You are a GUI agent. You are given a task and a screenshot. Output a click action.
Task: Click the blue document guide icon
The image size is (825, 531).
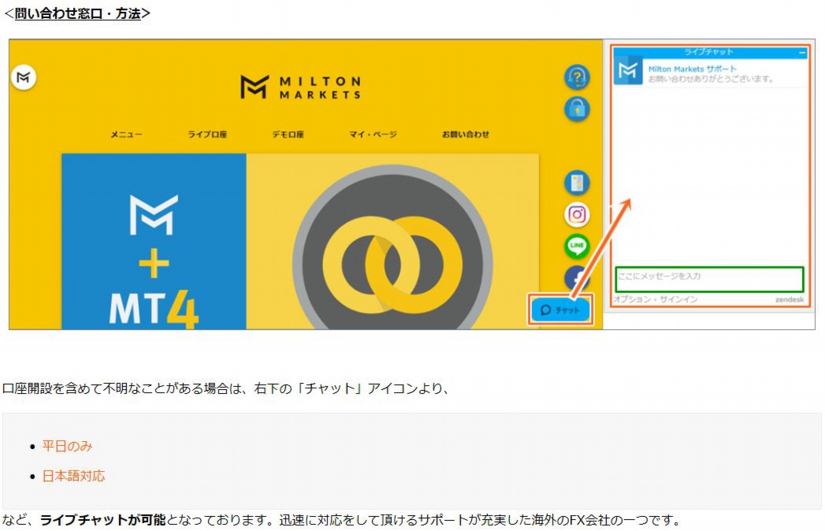[x=577, y=183]
